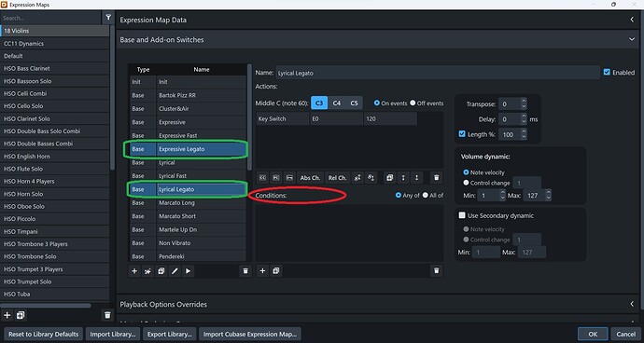The image size is (644, 343).
Task: Click the Cancel button
Action: [x=626, y=334]
